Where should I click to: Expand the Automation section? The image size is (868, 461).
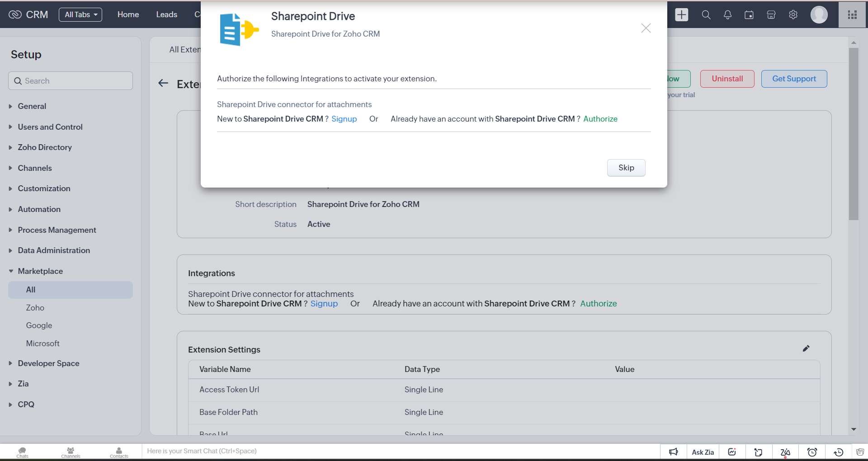[x=39, y=209]
